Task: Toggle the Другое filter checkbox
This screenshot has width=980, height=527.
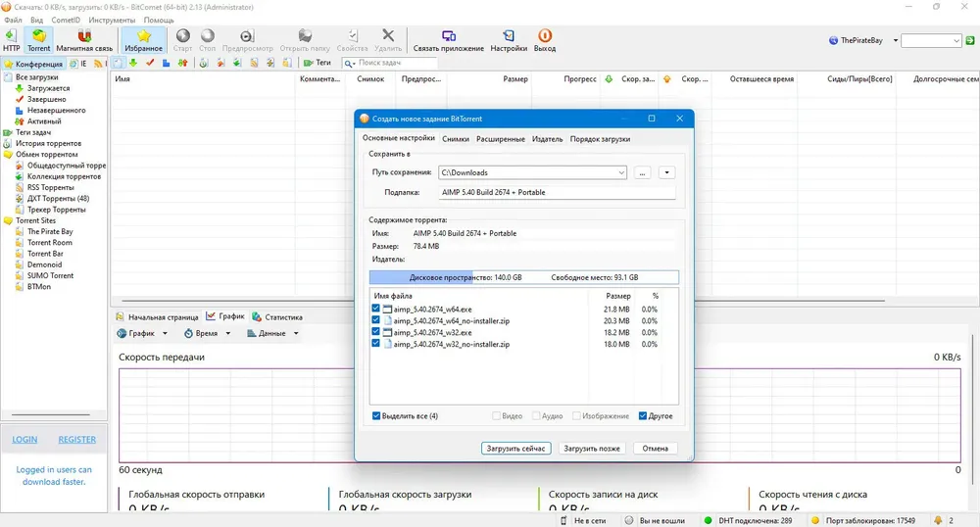Action: point(643,416)
